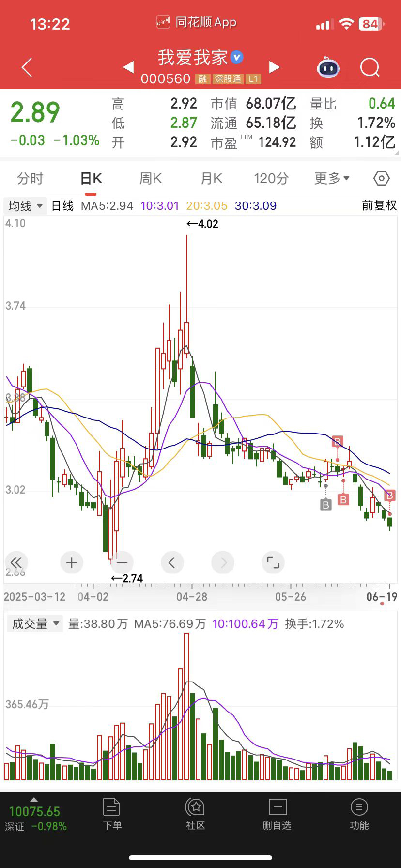401x868 pixels.
Task: Switch to the 120分 tab
Action: (271, 179)
